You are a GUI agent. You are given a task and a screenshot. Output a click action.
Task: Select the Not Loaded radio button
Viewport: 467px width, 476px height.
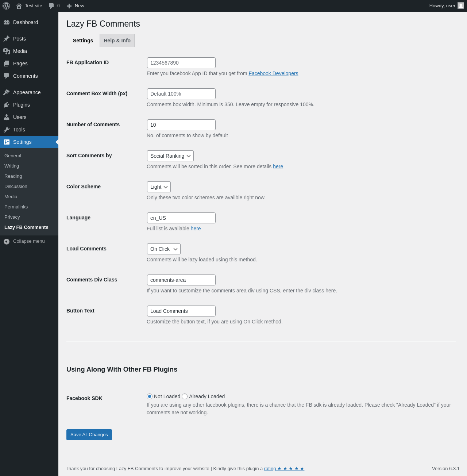tap(150, 396)
